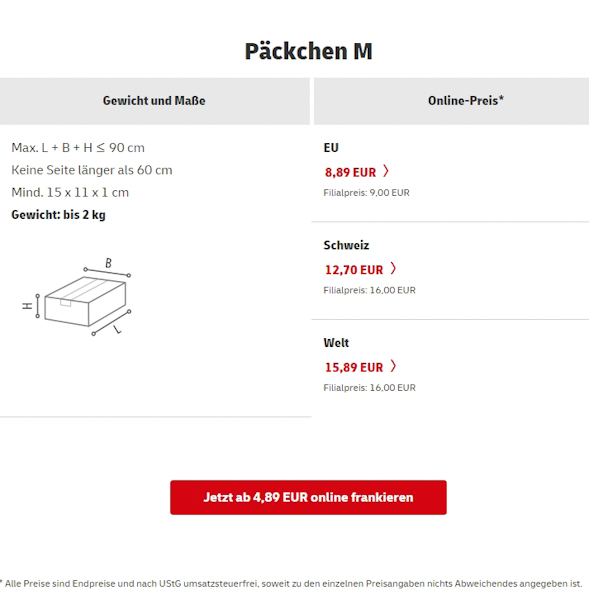Click the Päckchen M heading

(308, 51)
